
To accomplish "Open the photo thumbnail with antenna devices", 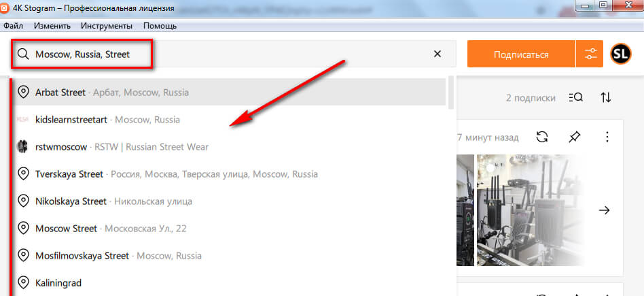I will (x=530, y=210).
